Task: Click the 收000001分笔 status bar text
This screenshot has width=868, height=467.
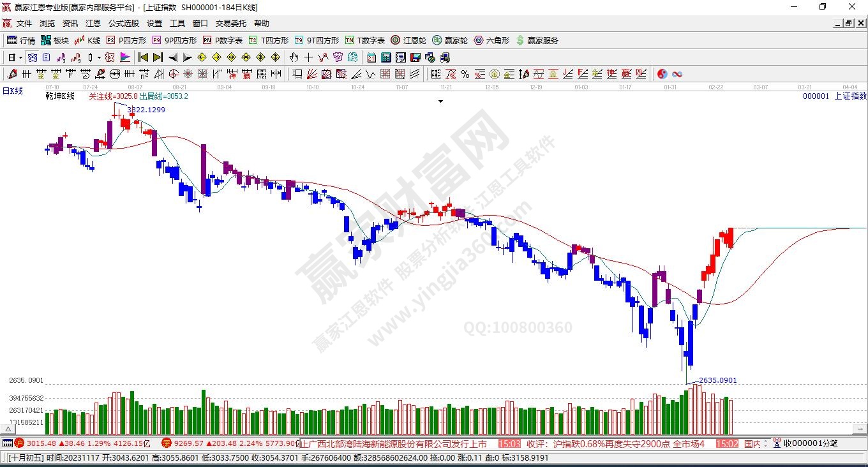Action: tap(811, 443)
